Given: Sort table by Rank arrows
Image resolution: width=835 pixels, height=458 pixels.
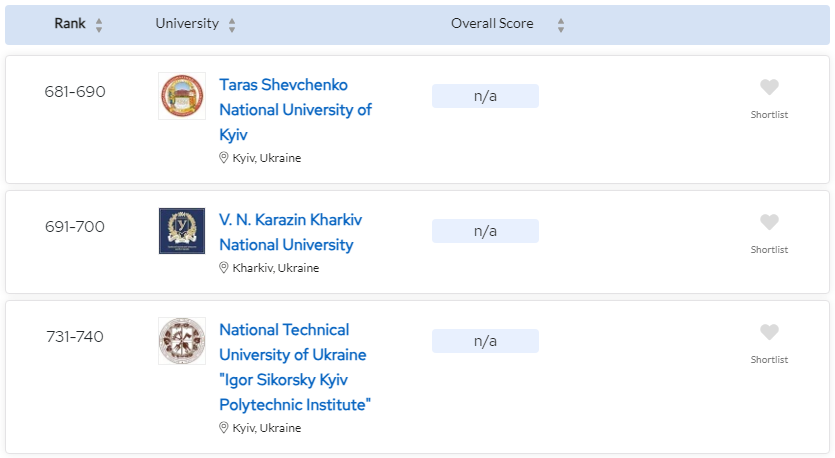Looking at the screenshot, I should [99, 25].
